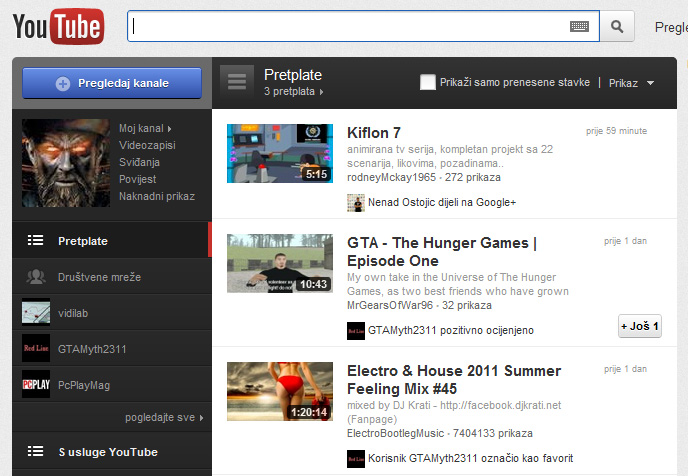Expand the '3 pretplate' dropdown
The width and height of the screenshot is (688, 476).
click(x=295, y=92)
